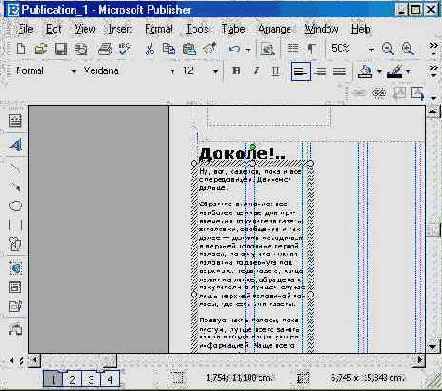Go to page 4
This screenshot has height=391, width=442.
pos(110,379)
